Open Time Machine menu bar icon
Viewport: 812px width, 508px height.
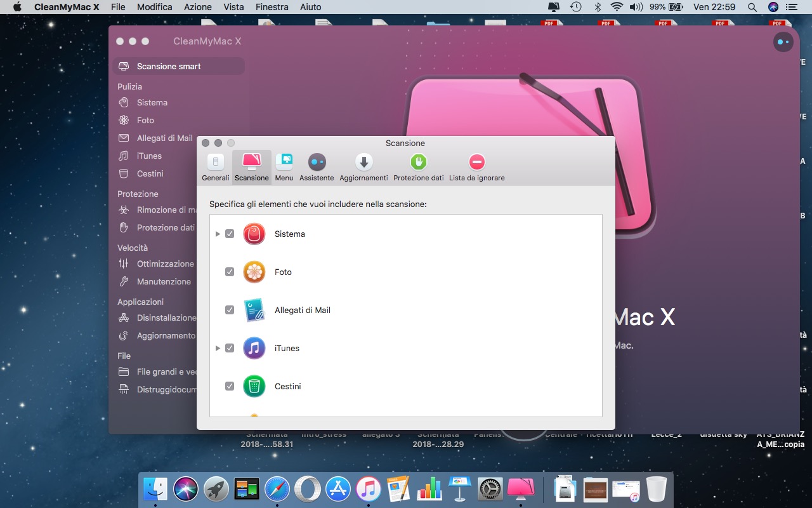[x=575, y=7]
